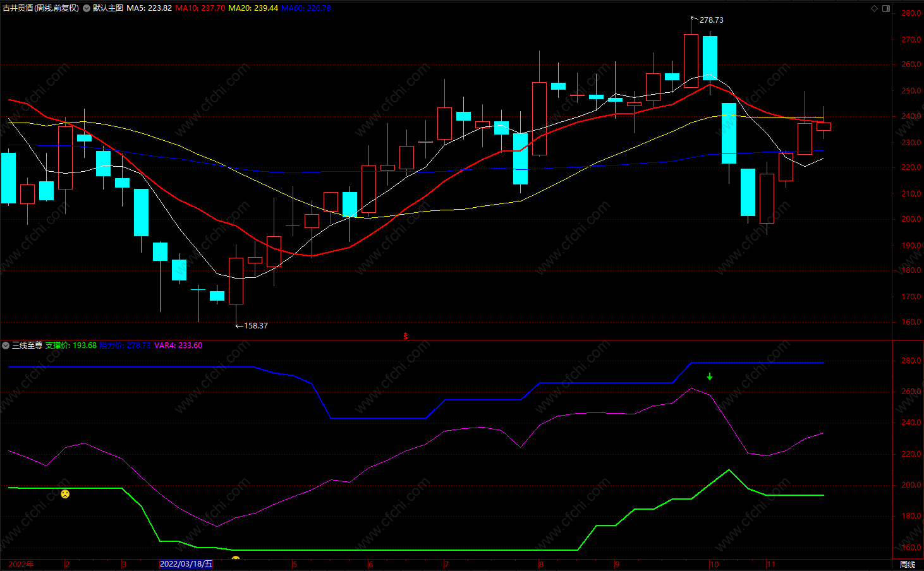Click the 278.73 high price annotation

pyautogui.click(x=712, y=20)
